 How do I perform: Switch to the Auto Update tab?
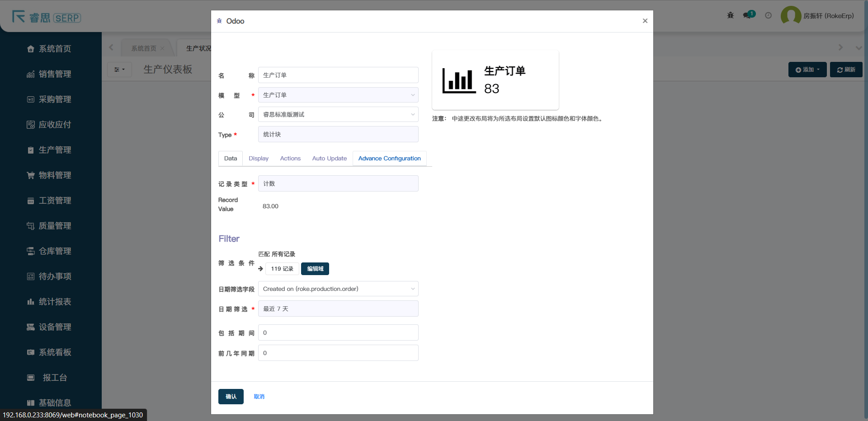tap(329, 159)
